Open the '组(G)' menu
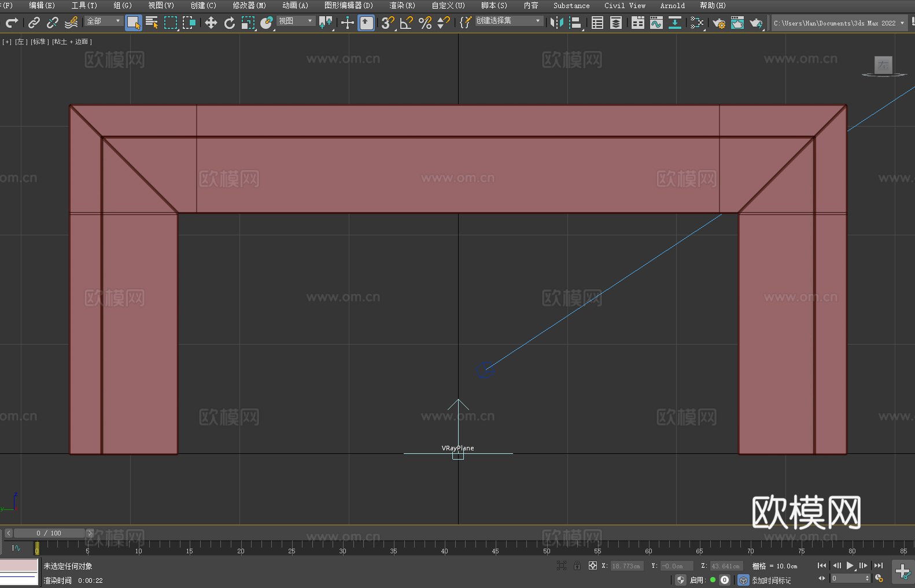The width and height of the screenshot is (915, 588). (x=122, y=5)
